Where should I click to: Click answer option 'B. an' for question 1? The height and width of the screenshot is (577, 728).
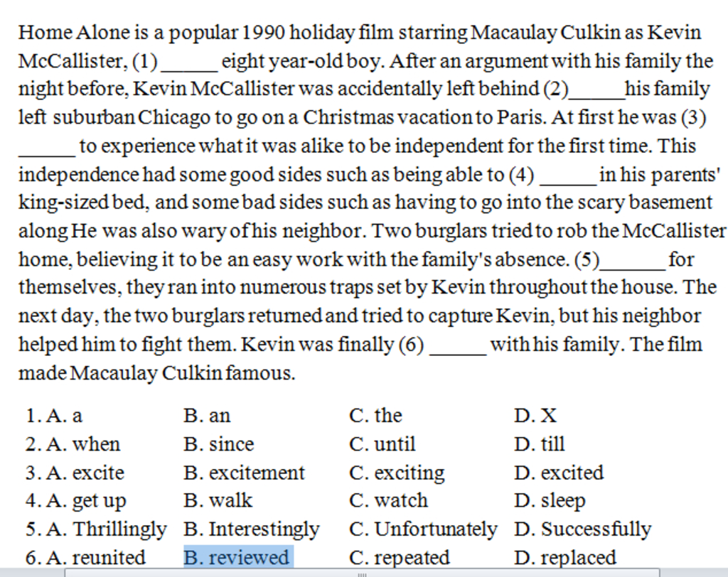(207, 416)
